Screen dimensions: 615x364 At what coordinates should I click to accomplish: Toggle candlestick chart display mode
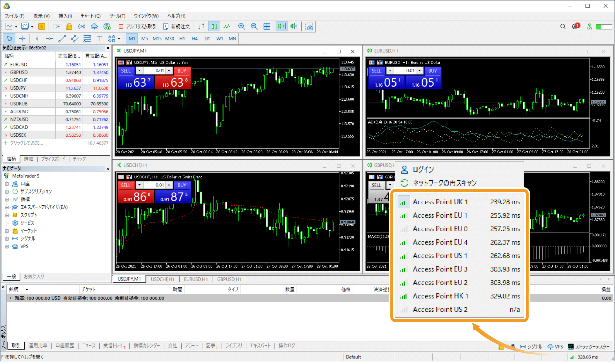coord(214,27)
